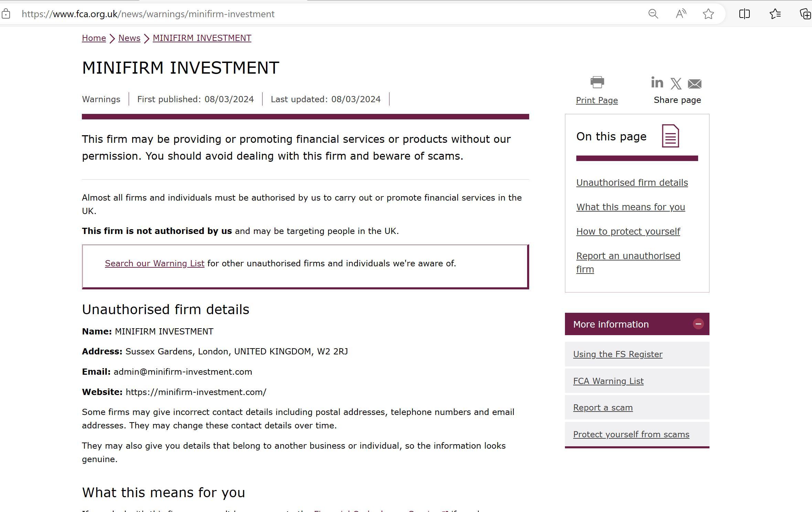Share page on LinkedIn
Image resolution: width=812 pixels, height=512 pixels.
(x=657, y=83)
